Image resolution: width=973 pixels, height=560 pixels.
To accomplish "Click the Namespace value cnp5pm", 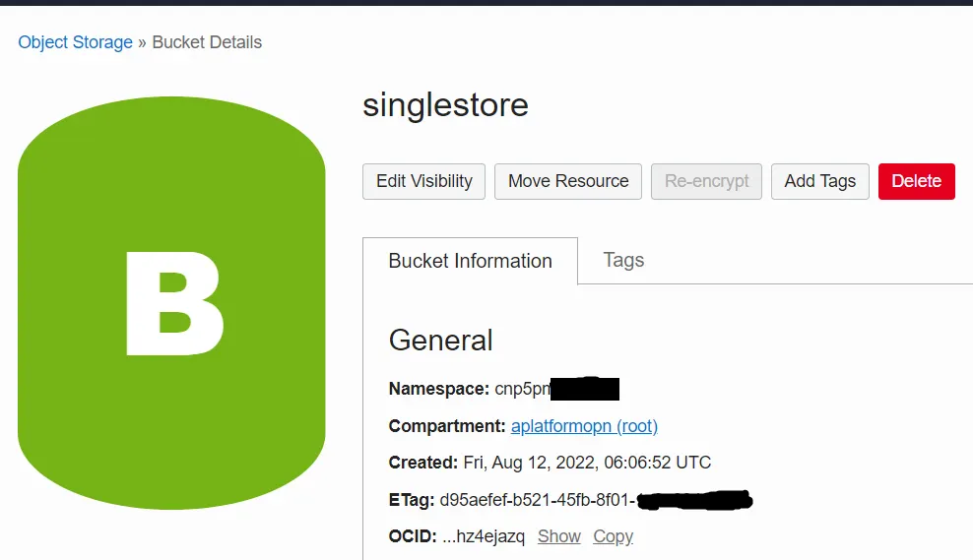I will tap(521, 389).
